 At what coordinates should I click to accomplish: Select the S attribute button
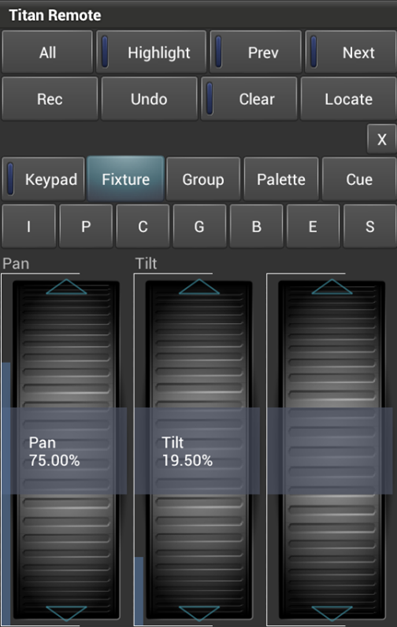[x=370, y=226]
